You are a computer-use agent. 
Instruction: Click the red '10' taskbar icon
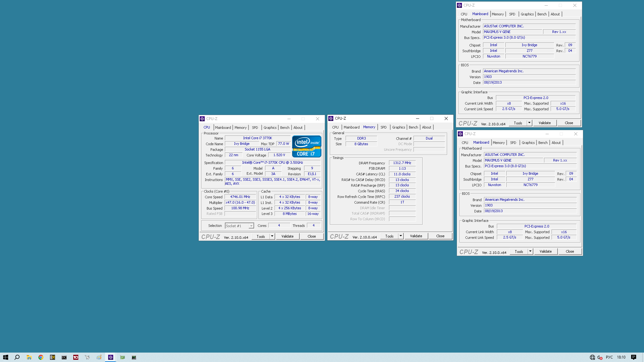(75, 357)
